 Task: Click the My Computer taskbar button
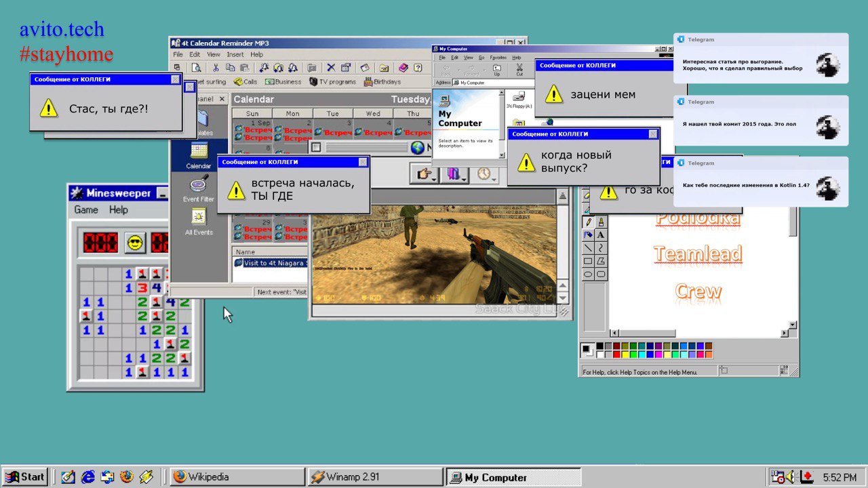click(x=513, y=477)
